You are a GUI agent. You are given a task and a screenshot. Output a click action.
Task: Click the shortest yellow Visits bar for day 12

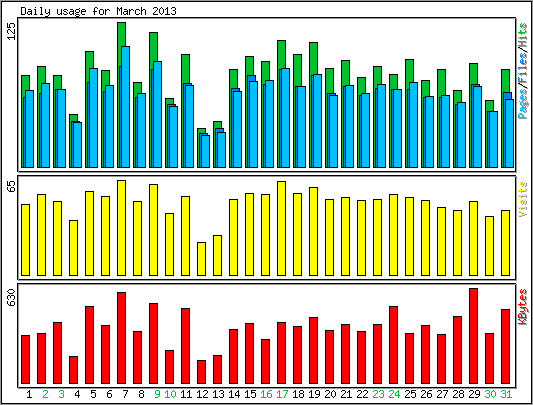[x=202, y=259]
